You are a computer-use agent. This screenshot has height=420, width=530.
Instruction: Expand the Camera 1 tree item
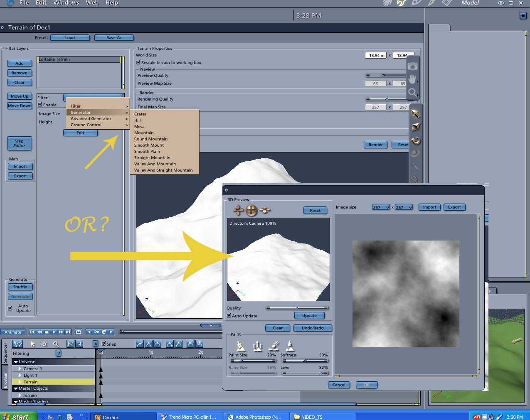click(20, 368)
